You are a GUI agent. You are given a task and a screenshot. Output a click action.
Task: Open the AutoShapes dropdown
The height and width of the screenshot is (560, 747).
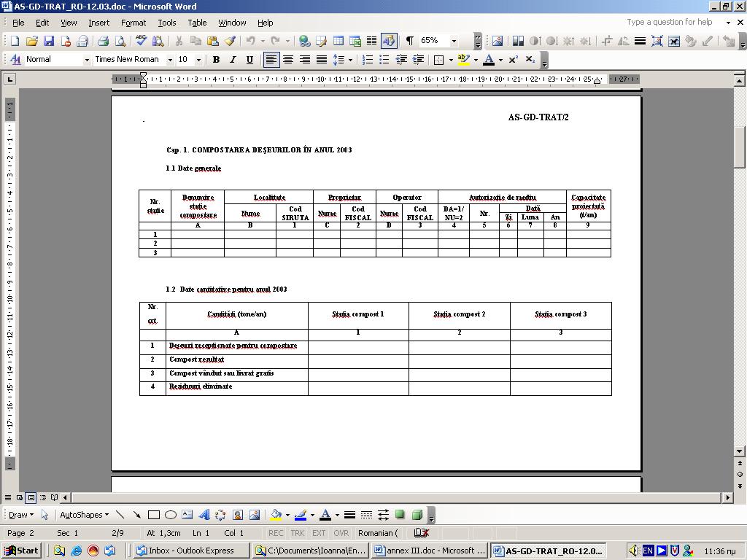coord(85,515)
